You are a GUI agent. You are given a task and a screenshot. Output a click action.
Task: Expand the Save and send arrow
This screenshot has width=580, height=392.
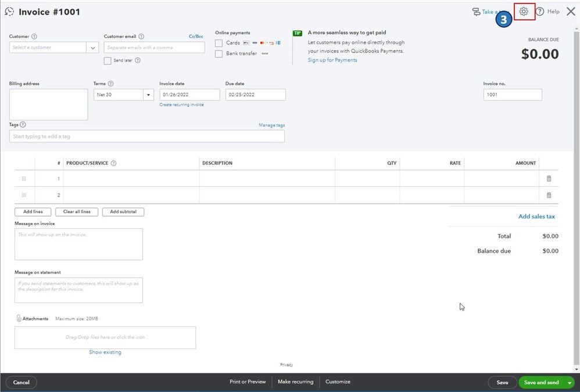pos(570,383)
